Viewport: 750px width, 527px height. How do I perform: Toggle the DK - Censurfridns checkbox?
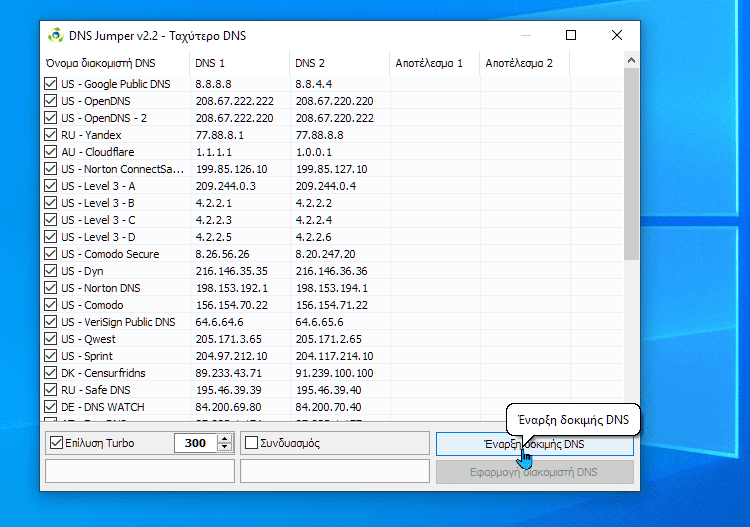[50, 373]
